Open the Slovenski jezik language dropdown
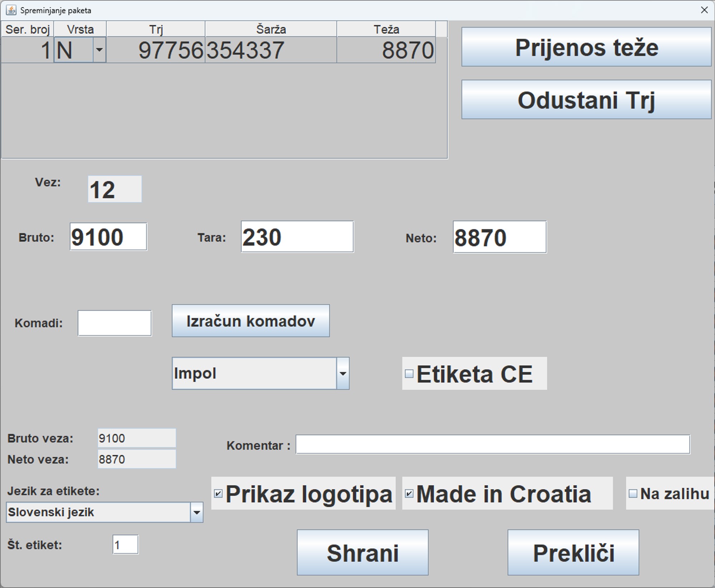Image resolution: width=715 pixels, height=588 pixels. [197, 512]
